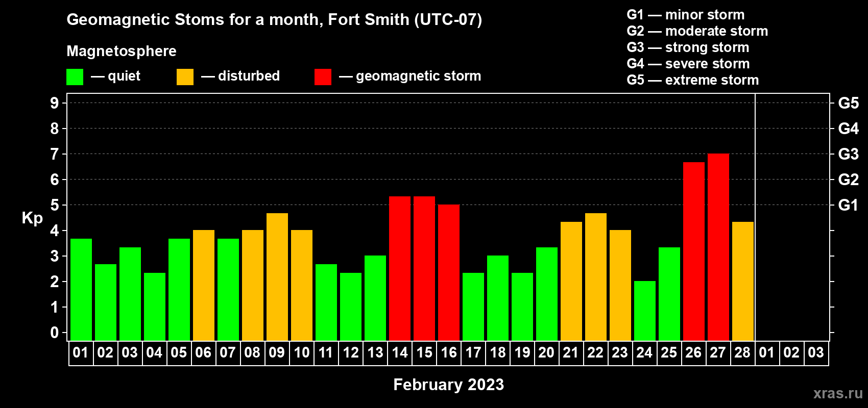Viewport: 868px width, 408px height.
Task: Click the green bar for February 13
Action: point(375,298)
